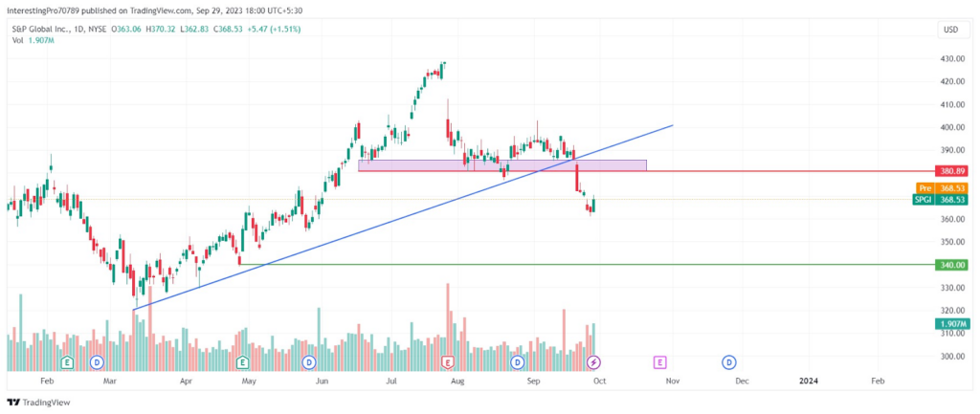Open the upcoming dividend marker before Dec
The width and height of the screenshot is (980, 414).
tap(728, 361)
